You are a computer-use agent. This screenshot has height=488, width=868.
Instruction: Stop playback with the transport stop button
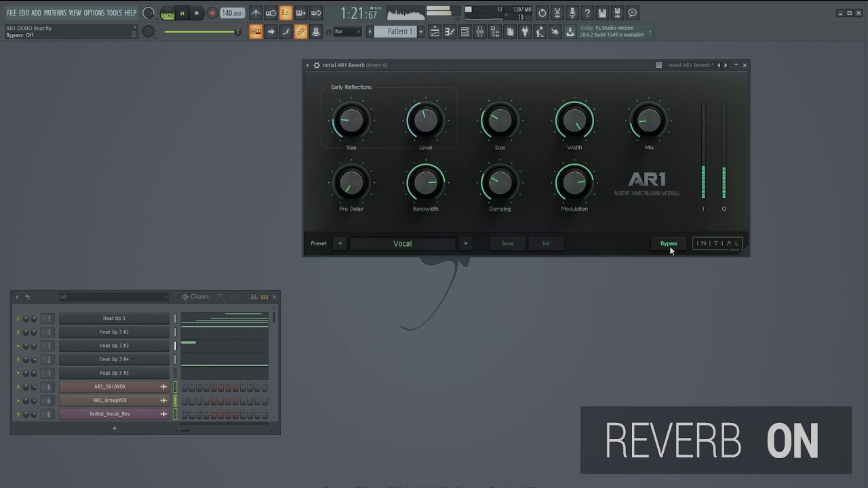[197, 13]
